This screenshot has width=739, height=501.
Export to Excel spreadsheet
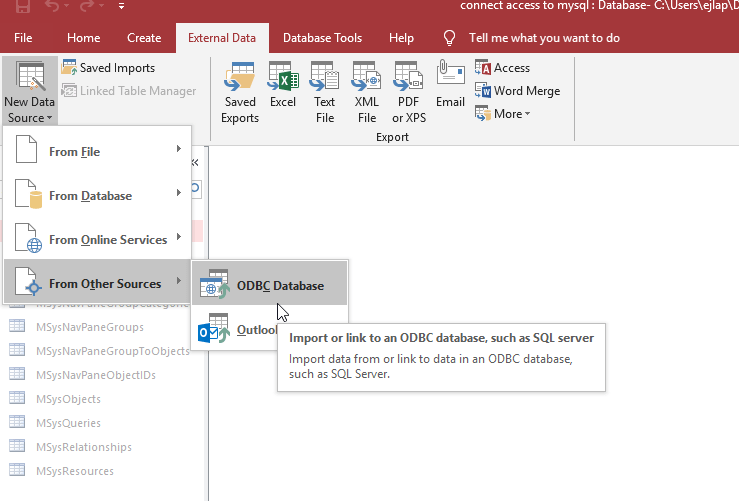[283, 85]
